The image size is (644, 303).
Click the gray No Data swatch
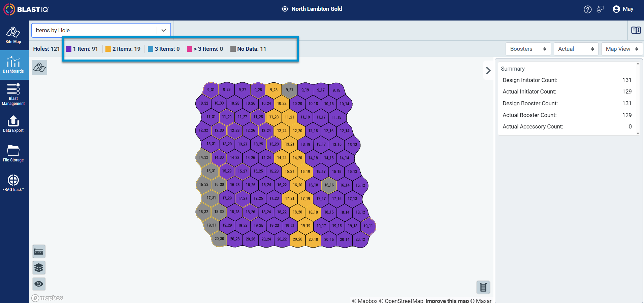(x=233, y=49)
